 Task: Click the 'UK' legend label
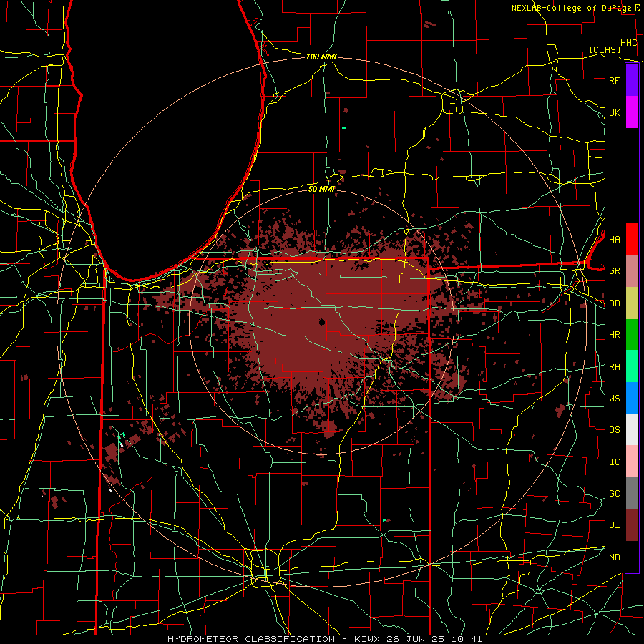614,112
